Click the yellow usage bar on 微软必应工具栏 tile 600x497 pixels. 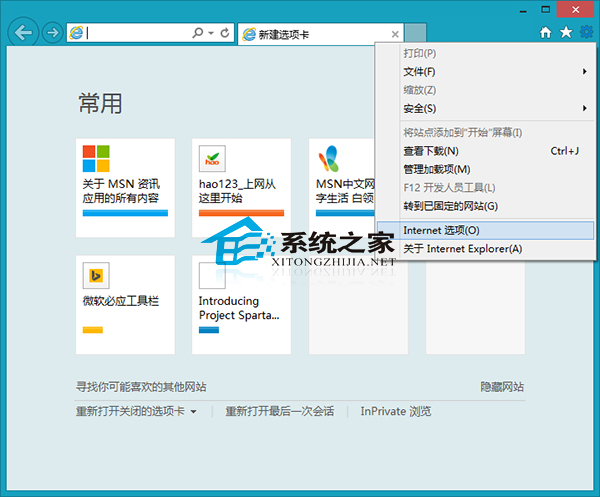click(x=93, y=330)
